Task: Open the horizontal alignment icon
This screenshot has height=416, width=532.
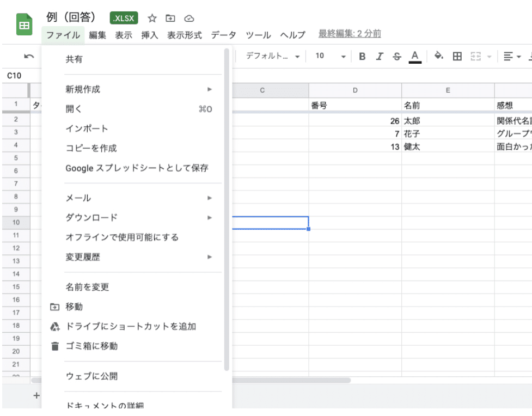Action: click(x=509, y=56)
